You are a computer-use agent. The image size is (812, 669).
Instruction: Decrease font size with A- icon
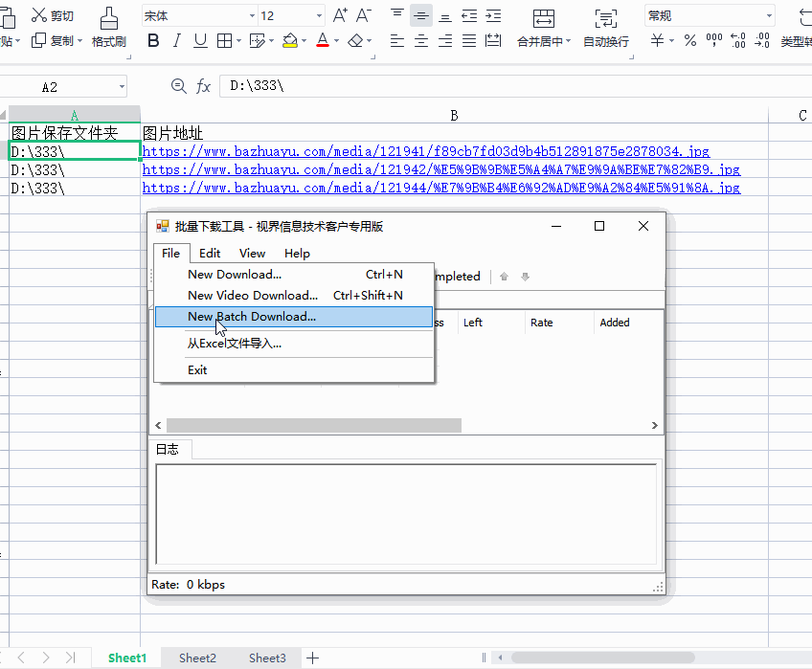(364, 15)
